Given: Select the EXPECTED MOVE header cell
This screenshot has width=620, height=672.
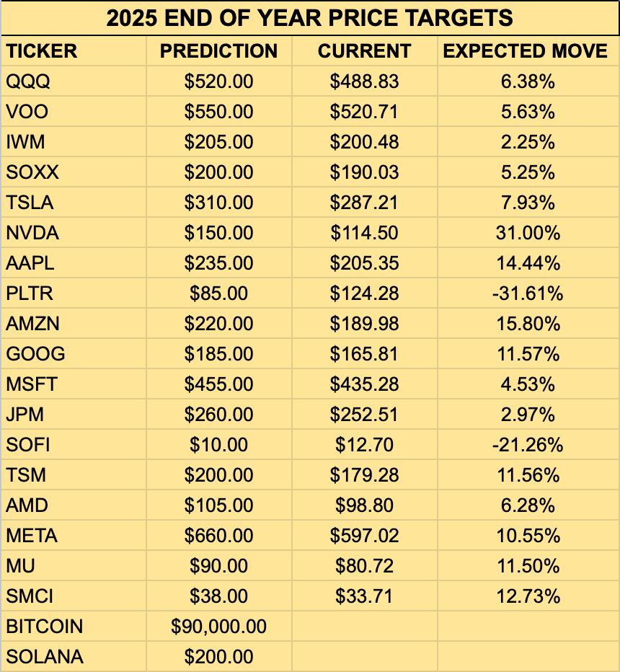Looking at the screenshot, I should pos(528,51).
